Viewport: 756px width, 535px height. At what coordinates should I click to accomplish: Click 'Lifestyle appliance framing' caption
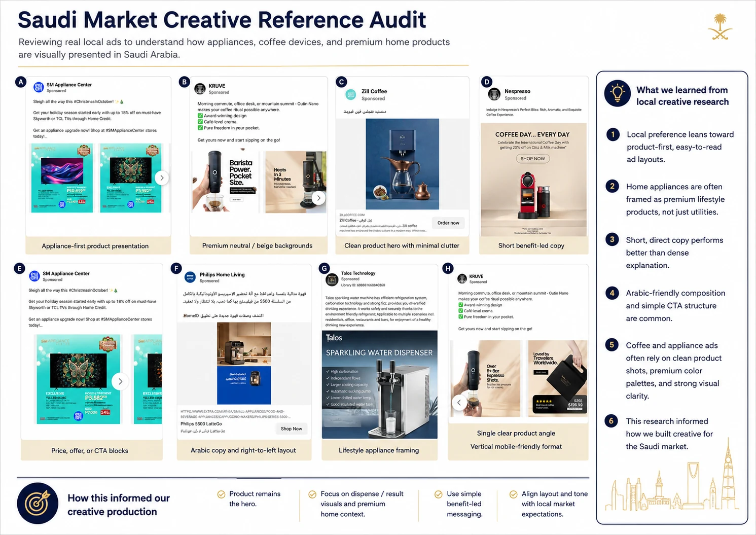379,450
